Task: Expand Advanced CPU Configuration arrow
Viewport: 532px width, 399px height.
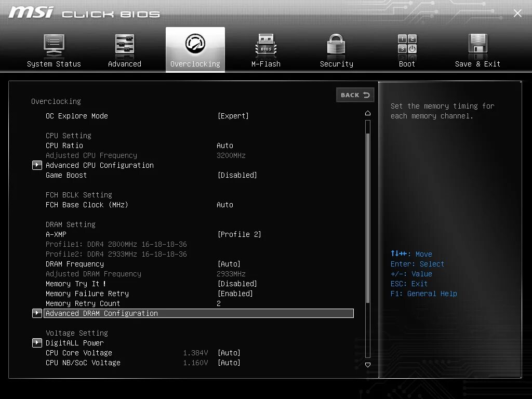Action: (x=37, y=165)
